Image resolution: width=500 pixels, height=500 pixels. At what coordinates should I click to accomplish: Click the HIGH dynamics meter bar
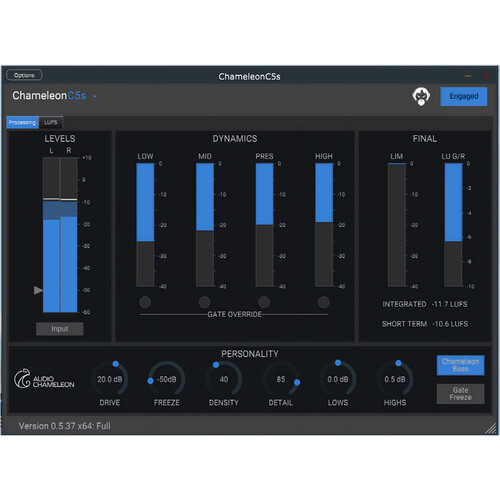point(324,225)
